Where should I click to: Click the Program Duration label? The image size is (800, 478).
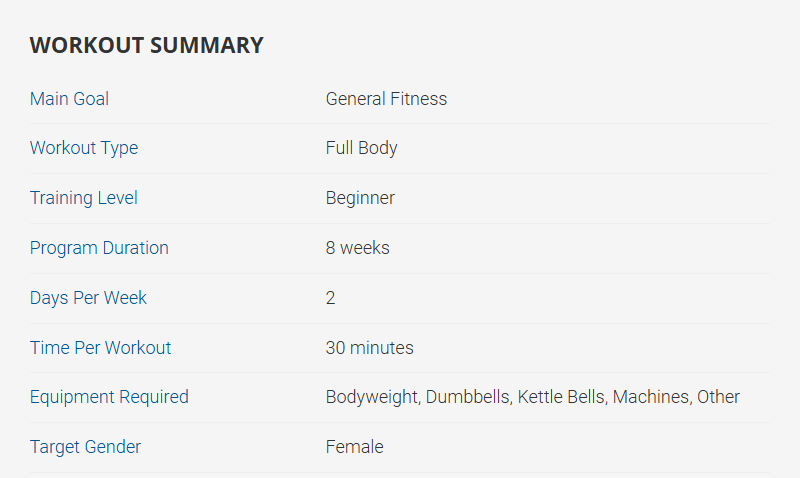coord(99,248)
